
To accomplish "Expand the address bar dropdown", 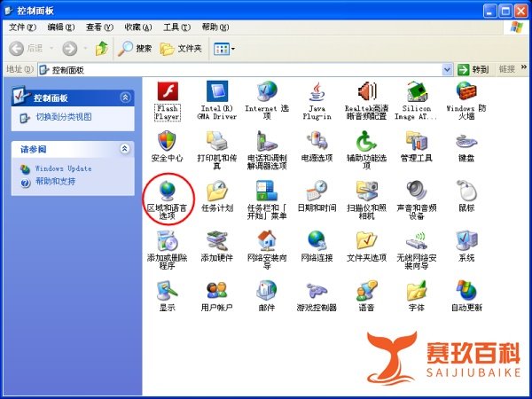I will pos(447,70).
